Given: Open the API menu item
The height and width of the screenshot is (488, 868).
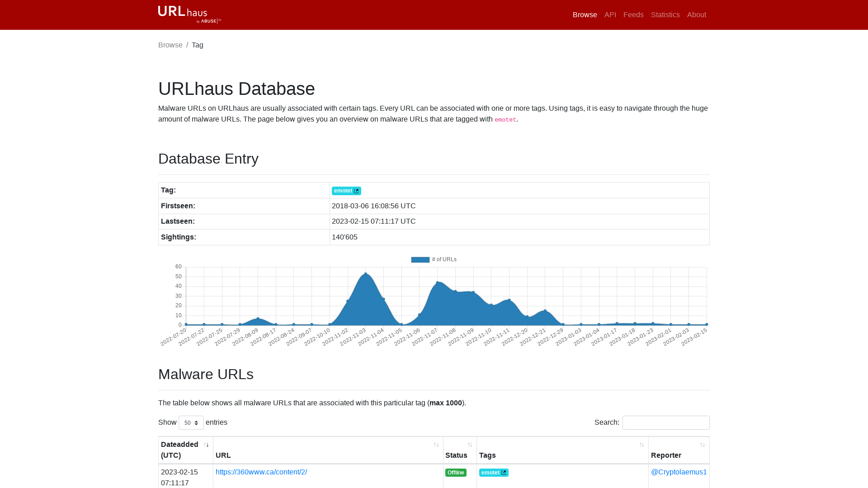Looking at the screenshot, I should pyautogui.click(x=610, y=15).
